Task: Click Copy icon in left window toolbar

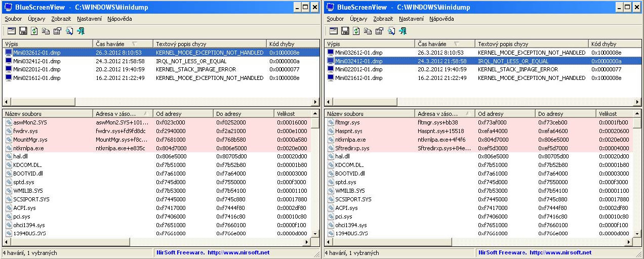Action: pos(46,31)
